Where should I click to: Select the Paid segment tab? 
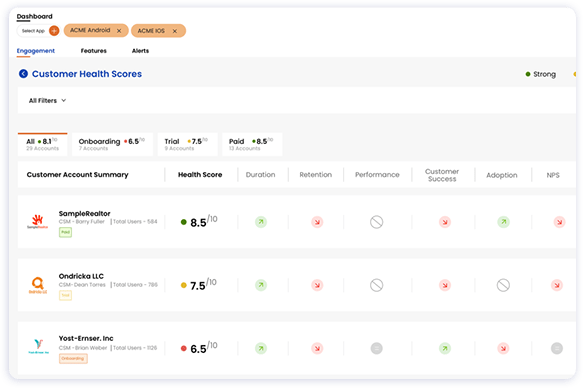pos(252,144)
